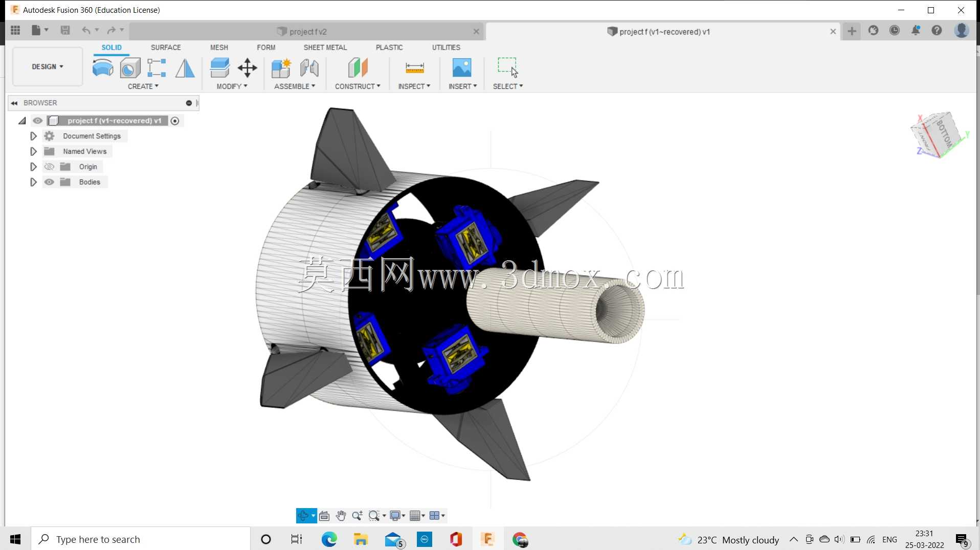
Task: Open the INSPECT dropdown menu
Action: pyautogui.click(x=414, y=86)
